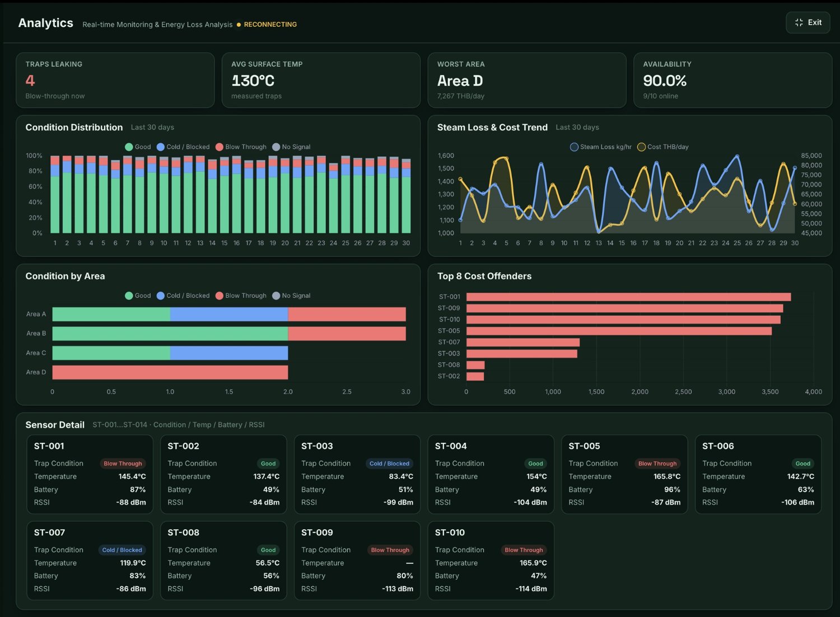The image size is (840, 617).
Task: Click the Availability 90.0% card
Action: [x=732, y=80]
